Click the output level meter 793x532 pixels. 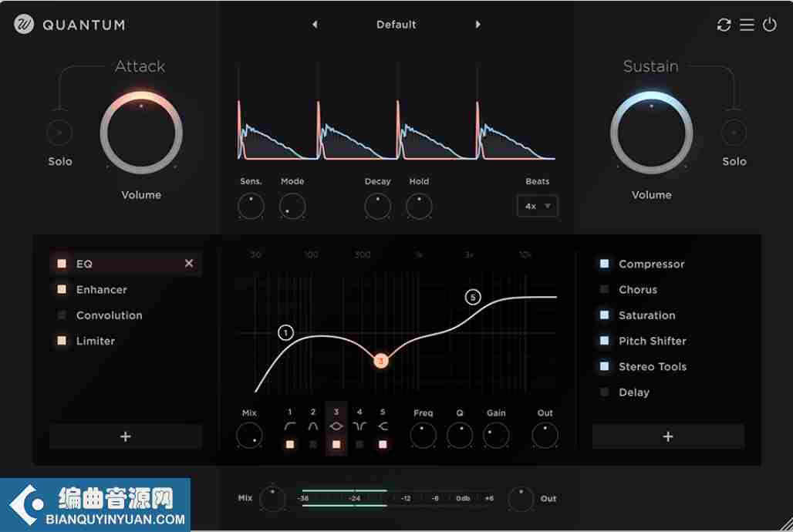click(397, 498)
